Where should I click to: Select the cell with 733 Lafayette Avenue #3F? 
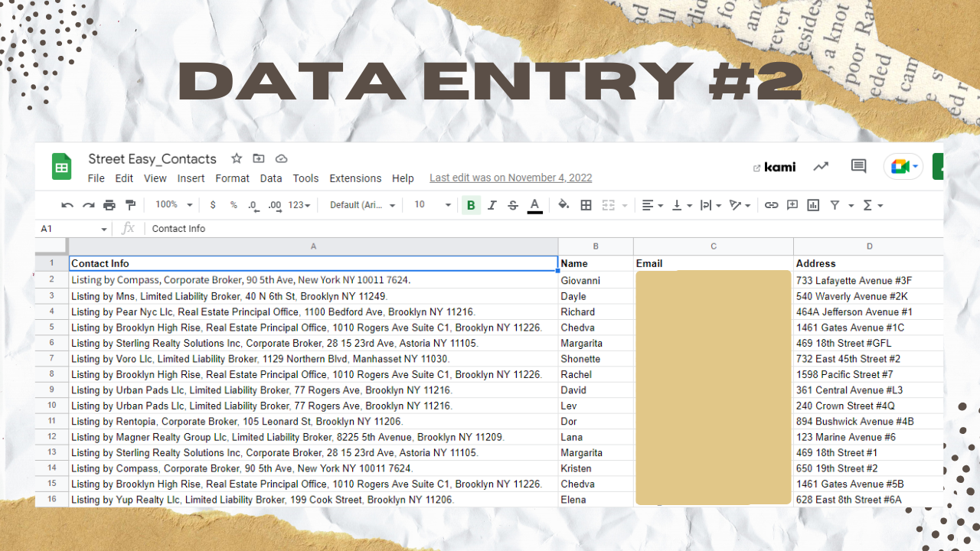pyautogui.click(x=869, y=280)
